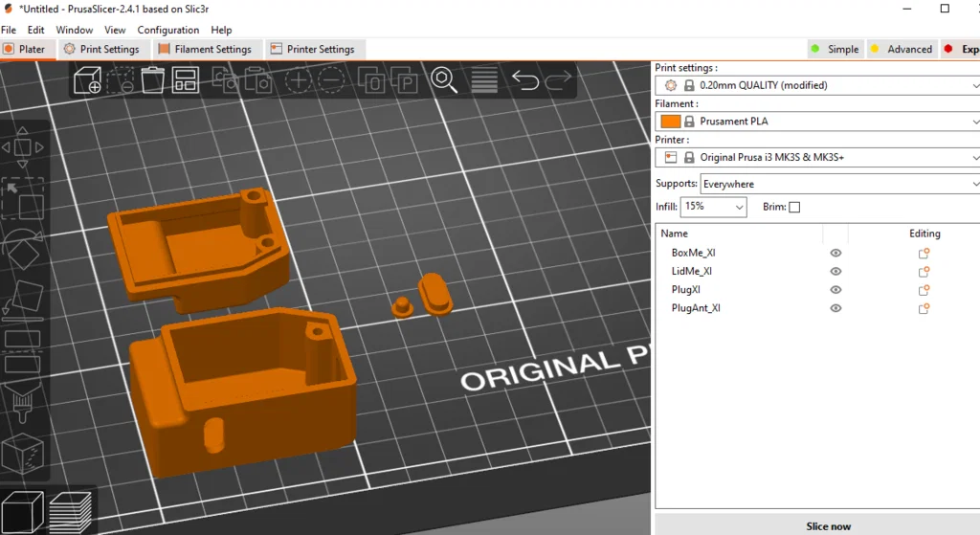Switch to Advanced mode

(901, 50)
